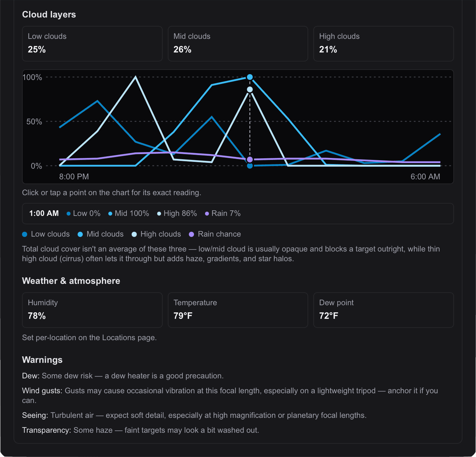Select the High clouds legend entry
476x457 pixels.
[x=156, y=234]
